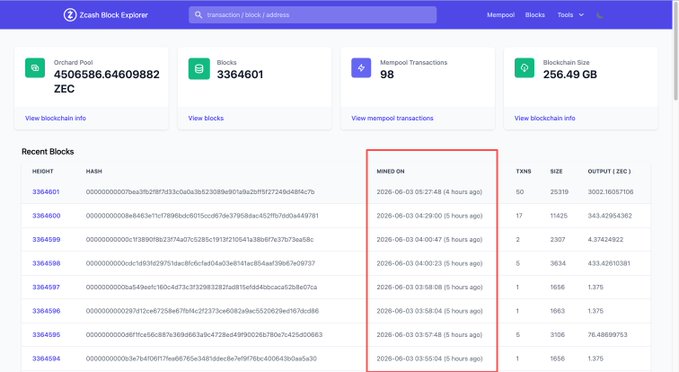
Task: Click the hash of block 3364597
Action: coord(201,287)
